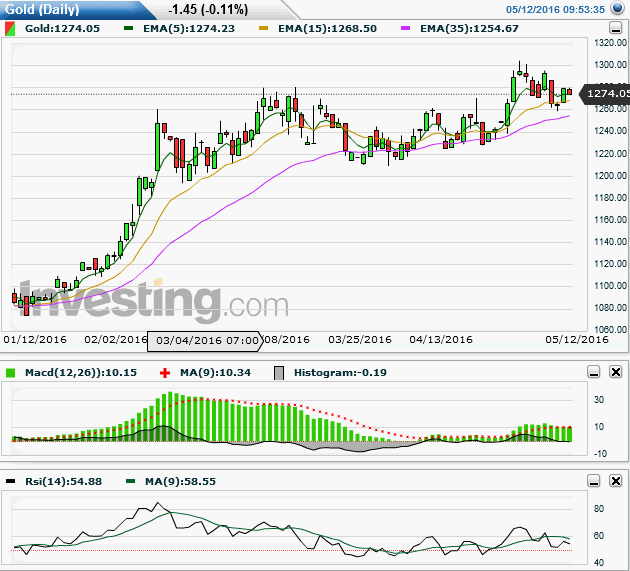
Task: Click the Gold red-green candle legend icon
Action: [x=10, y=29]
